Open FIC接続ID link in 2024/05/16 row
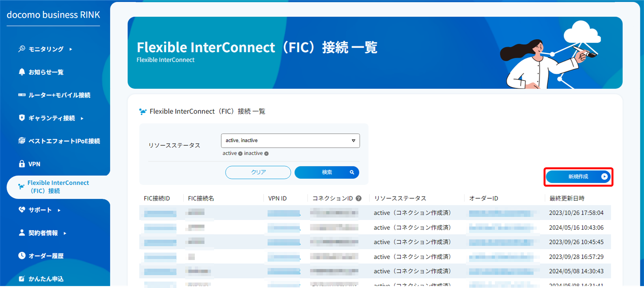Image resolution: width=644 pixels, height=288 pixels. 160,228
